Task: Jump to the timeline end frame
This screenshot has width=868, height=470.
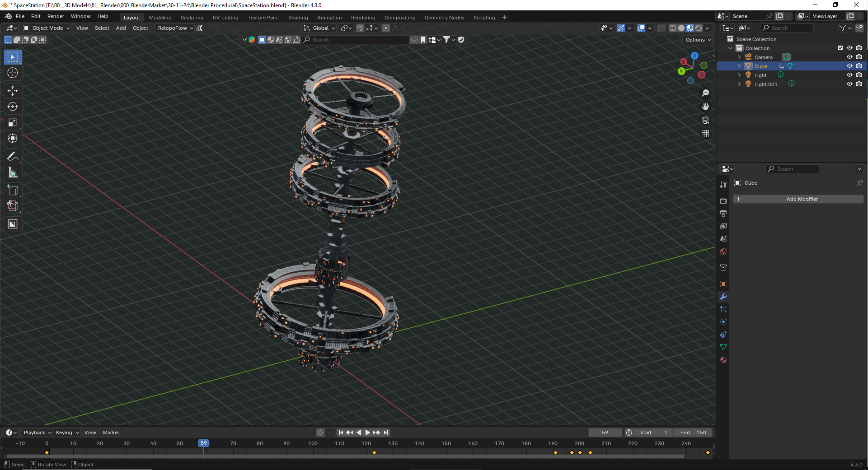Action: [x=386, y=433]
